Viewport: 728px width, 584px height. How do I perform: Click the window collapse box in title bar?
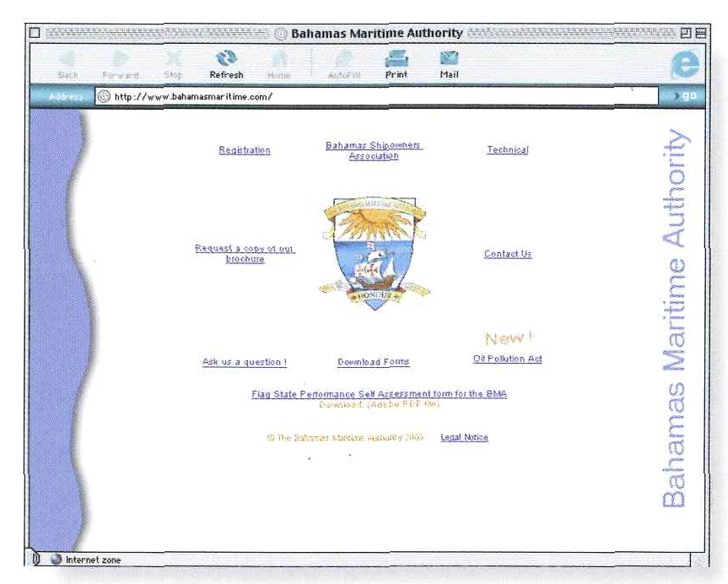pos(701,33)
